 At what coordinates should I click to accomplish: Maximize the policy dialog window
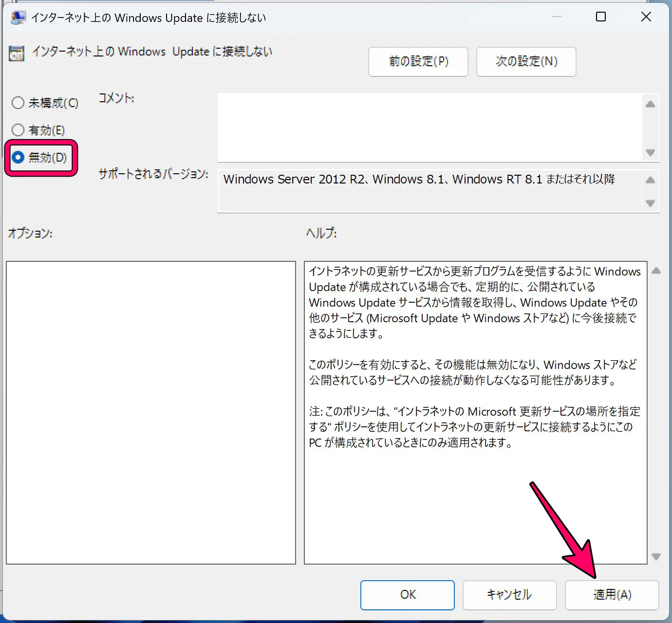pos(601,17)
